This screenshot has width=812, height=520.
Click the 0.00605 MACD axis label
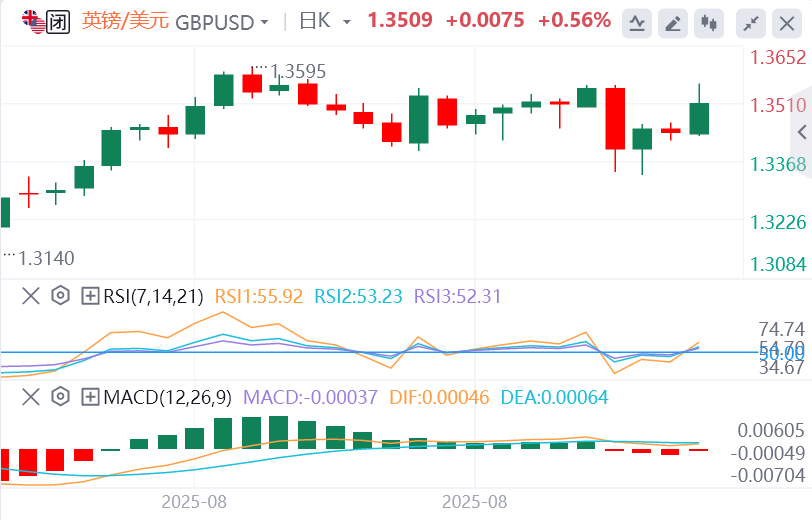tap(771, 430)
